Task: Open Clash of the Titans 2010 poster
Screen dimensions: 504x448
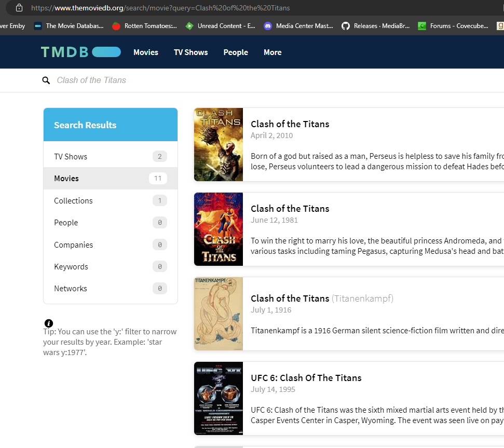Action: coord(218,145)
